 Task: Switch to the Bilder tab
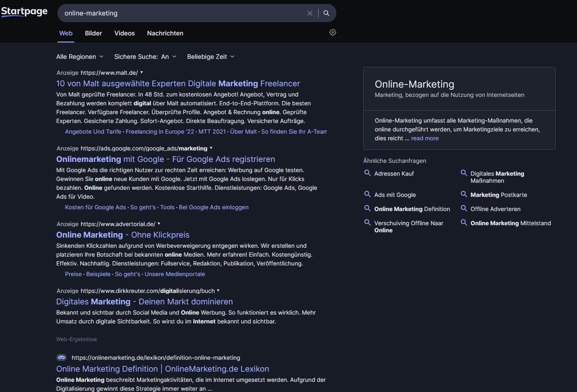coord(93,33)
